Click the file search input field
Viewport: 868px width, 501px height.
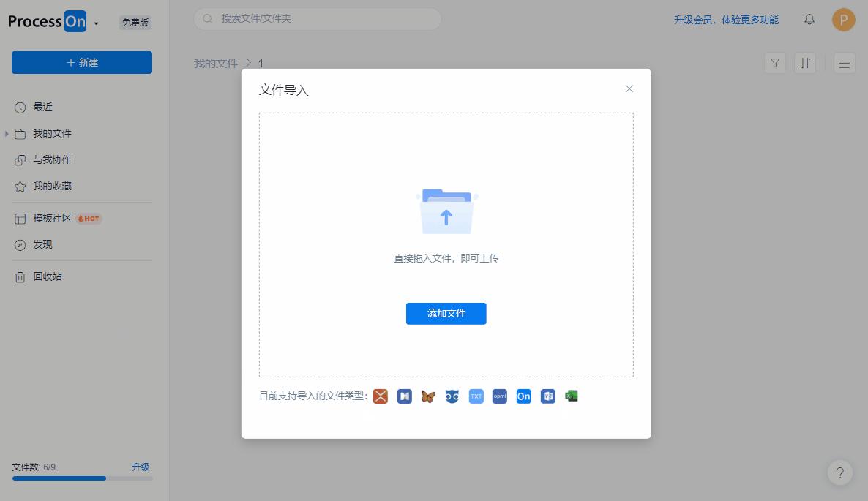pyautogui.click(x=322, y=18)
